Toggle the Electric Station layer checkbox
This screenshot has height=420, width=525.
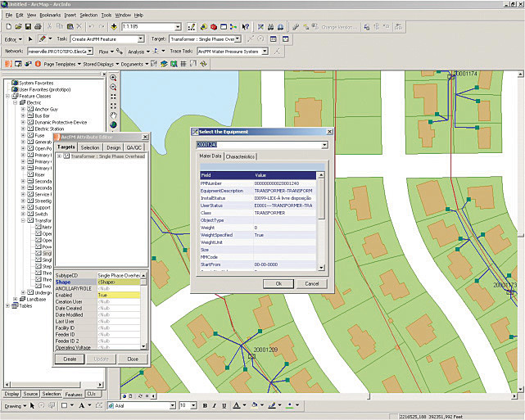30,129
